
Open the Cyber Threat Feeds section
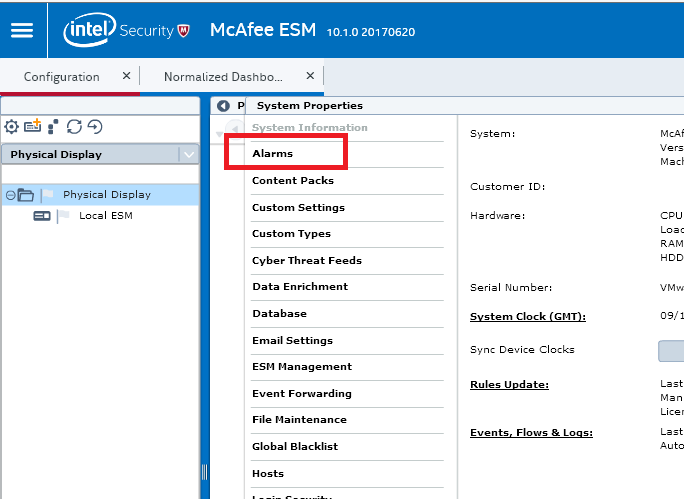(307, 260)
